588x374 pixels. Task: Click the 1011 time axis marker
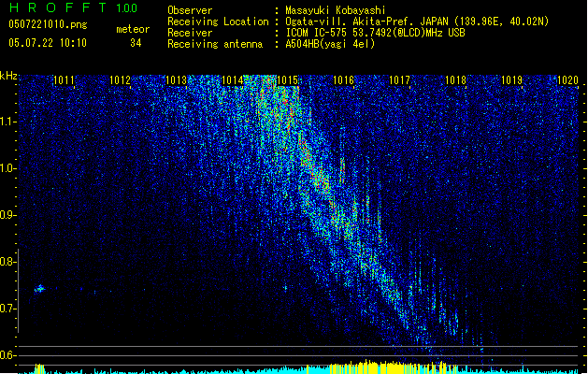click(x=65, y=80)
